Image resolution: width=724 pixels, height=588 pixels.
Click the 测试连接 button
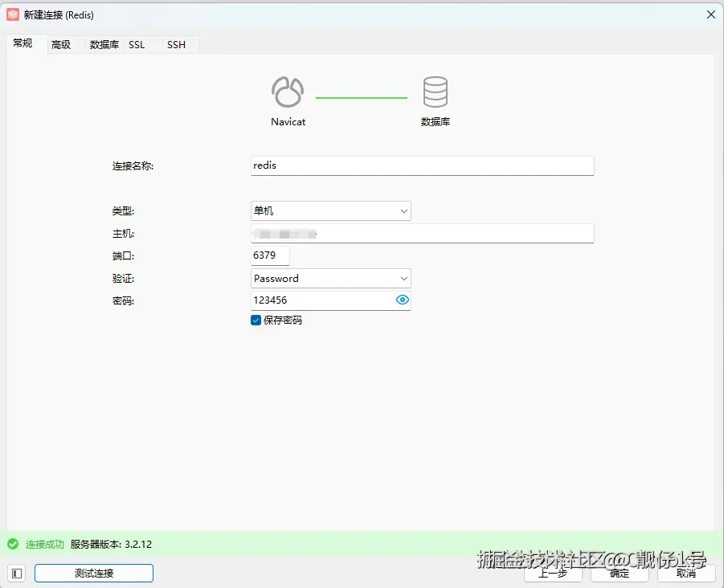pyautogui.click(x=94, y=574)
